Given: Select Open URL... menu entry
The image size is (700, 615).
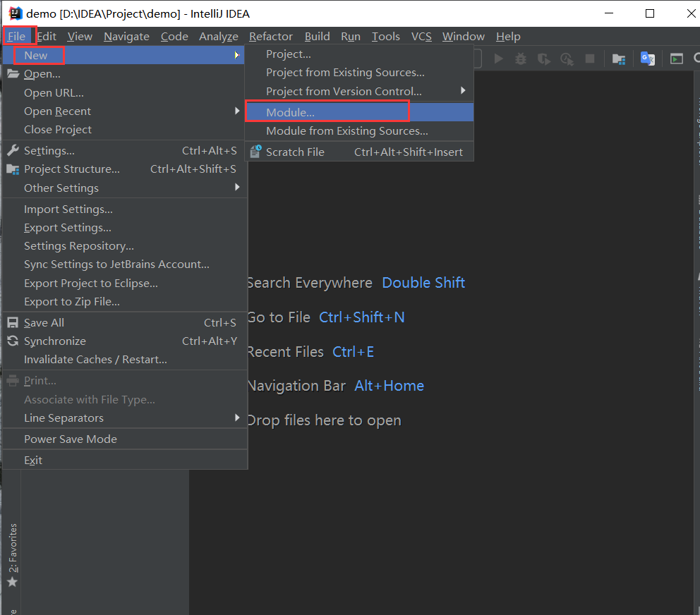Looking at the screenshot, I should (x=123, y=93).
